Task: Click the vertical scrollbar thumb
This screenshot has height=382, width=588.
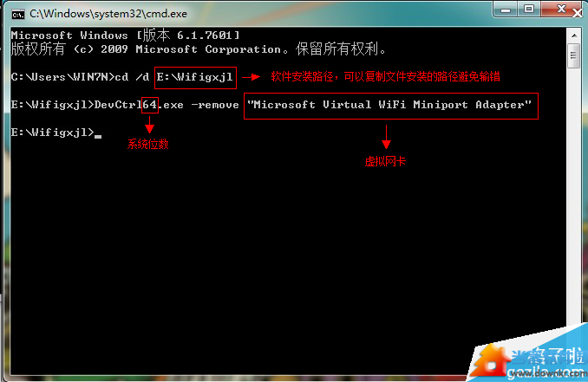Action: 574,55
